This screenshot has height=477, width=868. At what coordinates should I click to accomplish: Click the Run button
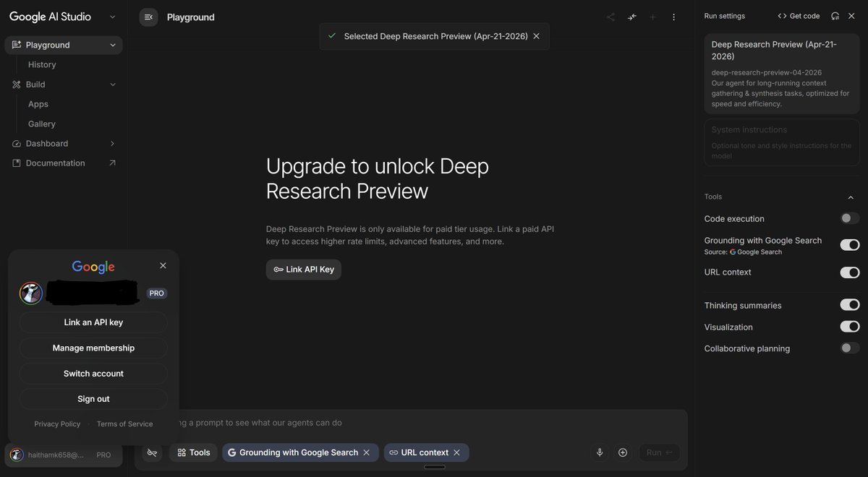(x=659, y=452)
